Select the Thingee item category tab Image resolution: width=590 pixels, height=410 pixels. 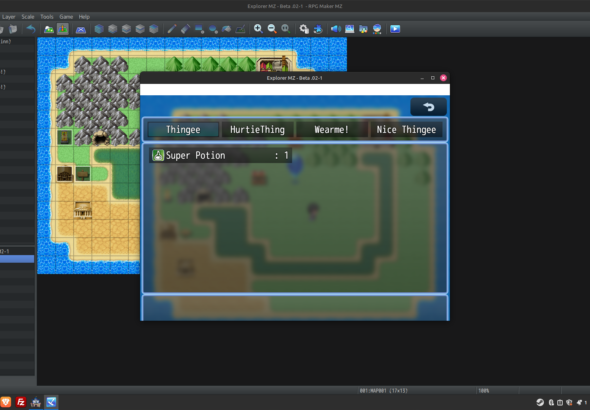pos(183,130)
